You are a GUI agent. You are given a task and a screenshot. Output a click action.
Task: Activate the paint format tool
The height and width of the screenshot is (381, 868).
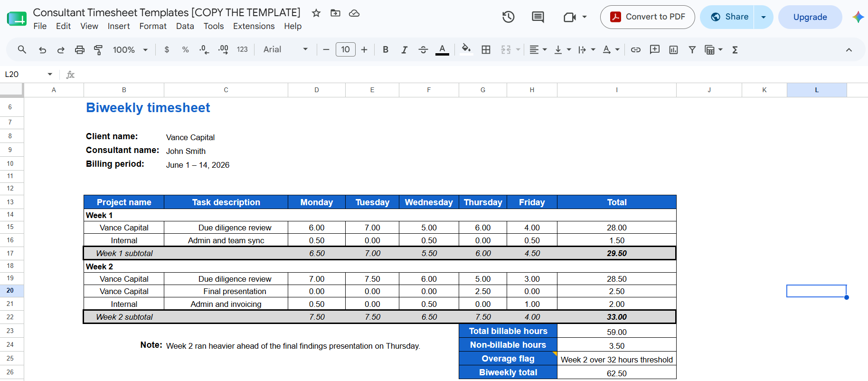point(98,49)
